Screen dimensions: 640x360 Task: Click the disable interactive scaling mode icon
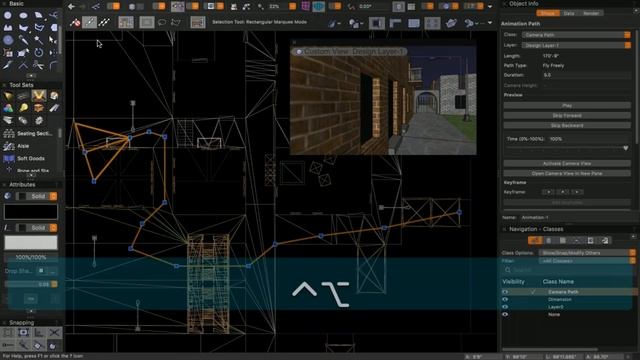click(75, 22)
